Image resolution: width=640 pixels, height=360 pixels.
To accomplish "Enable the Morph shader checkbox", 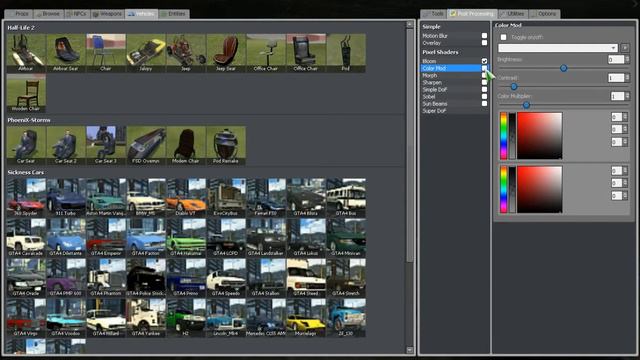I will (x=484, y=75).
